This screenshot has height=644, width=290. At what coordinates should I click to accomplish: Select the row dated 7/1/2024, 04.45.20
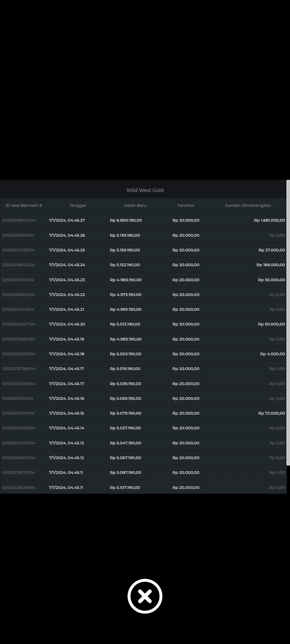[67, 324]
